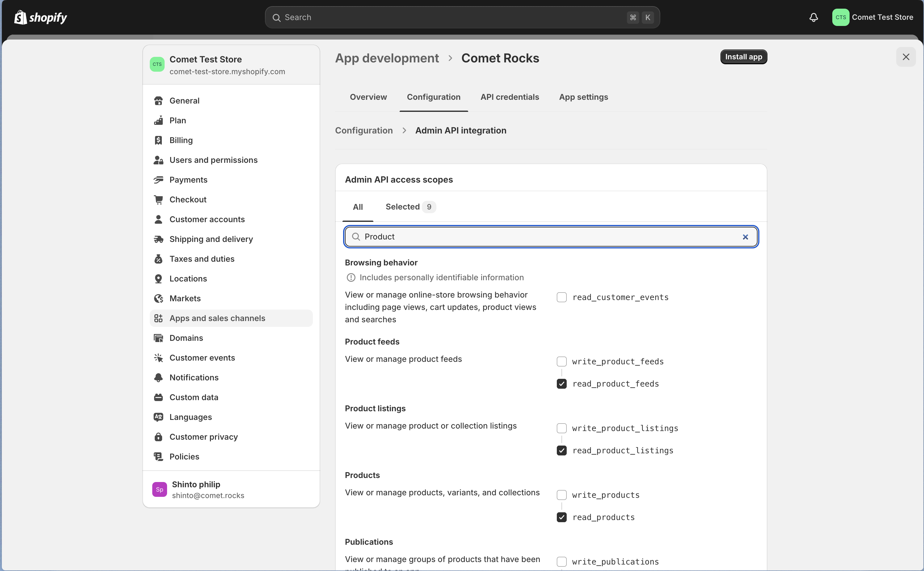The height and width of the screenshot is (571, 924).
Task: Enable the write_publications scope checkbox
Action: [x=562, y=561]
